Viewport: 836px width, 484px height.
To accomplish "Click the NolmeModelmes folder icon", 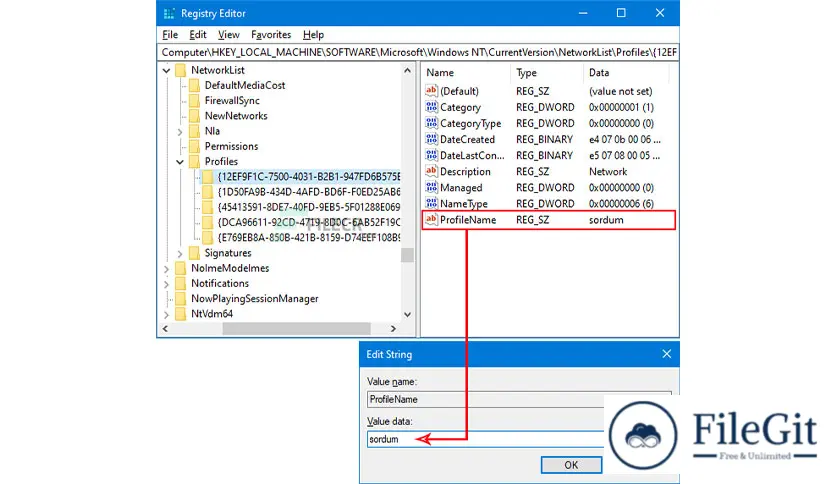I will tap(181, 268).
